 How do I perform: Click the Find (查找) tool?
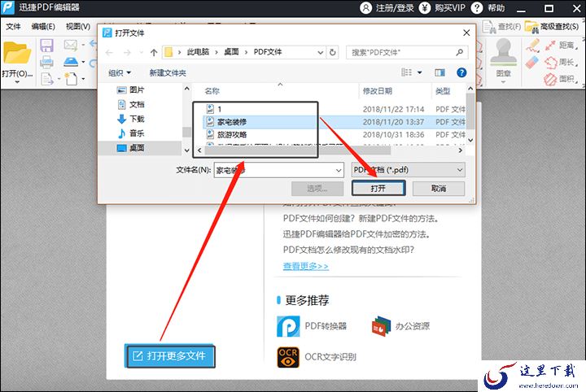point(501,27)
